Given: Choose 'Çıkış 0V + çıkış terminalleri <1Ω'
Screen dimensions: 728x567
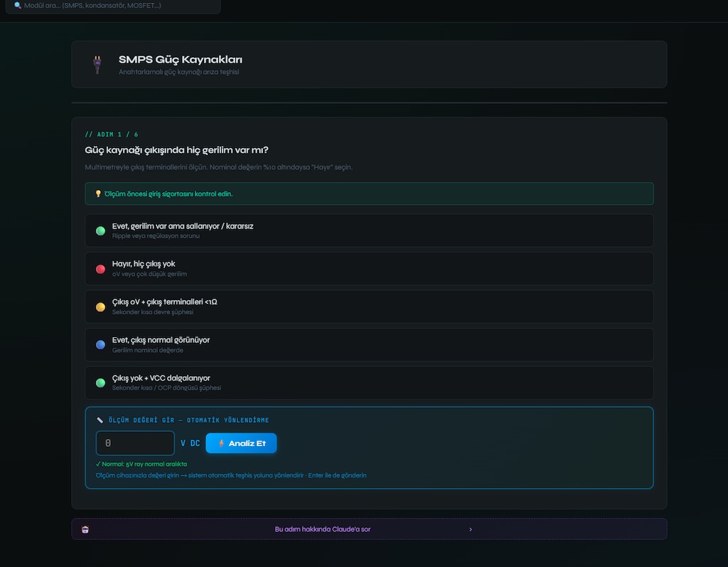Looking at the screenshot, I should [x=369, y=307].
